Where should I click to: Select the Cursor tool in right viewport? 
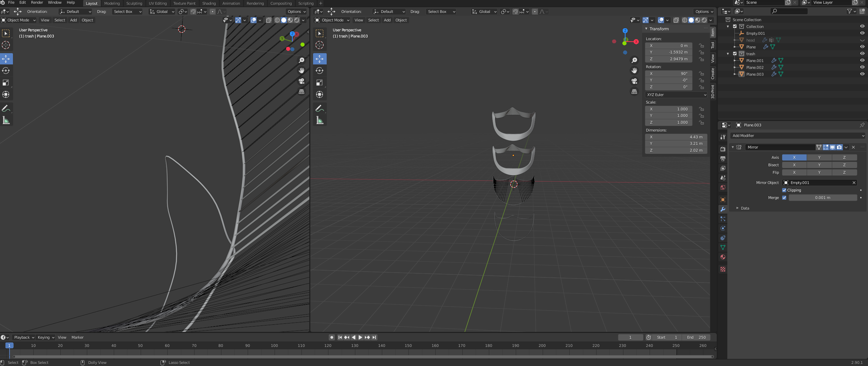(319, 45)
